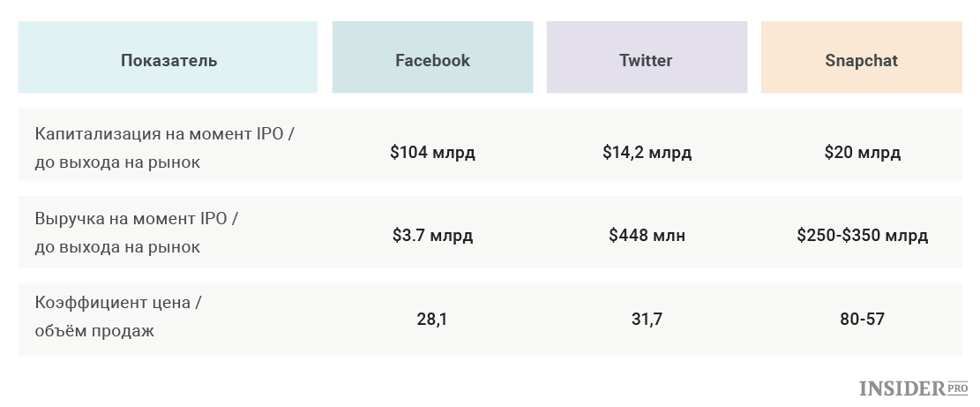This screenshot has width=980, height=407.
Task: Click the Insider PRO logo
Action: [x=913, y=388]
